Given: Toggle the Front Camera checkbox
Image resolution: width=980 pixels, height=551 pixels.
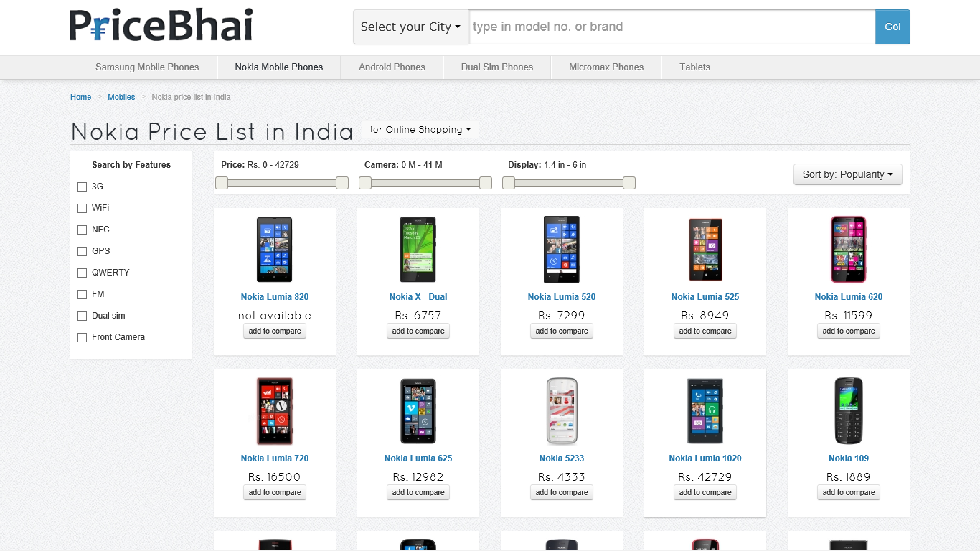Looking at the screenshot, I should click(x=82, y=337).
